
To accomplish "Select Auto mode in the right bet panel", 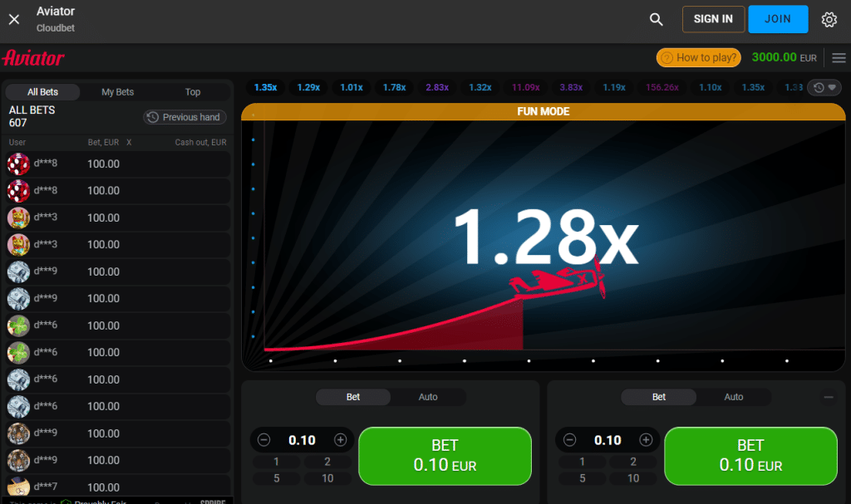I will click(734, 397).
